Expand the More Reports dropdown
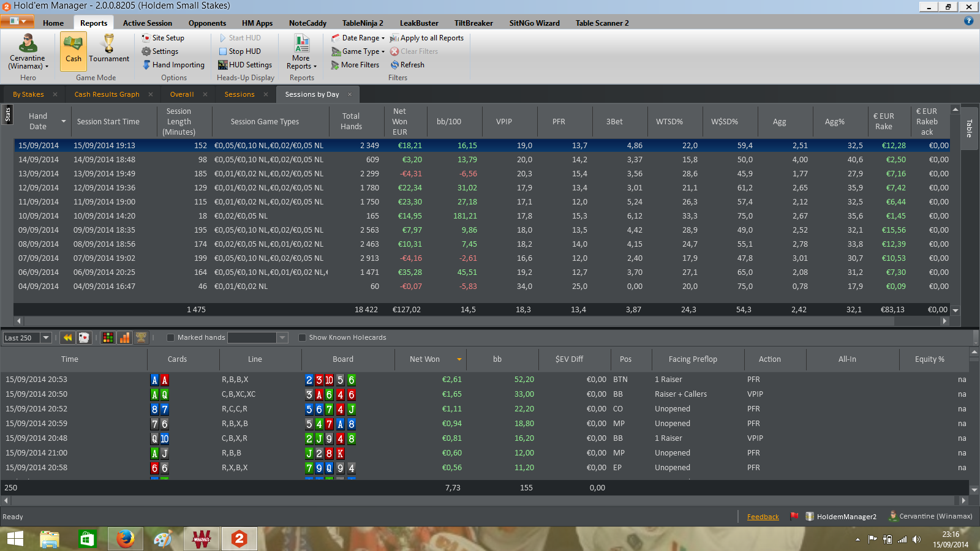Viewport: 980px width, 551px height. tap(301, 52)
